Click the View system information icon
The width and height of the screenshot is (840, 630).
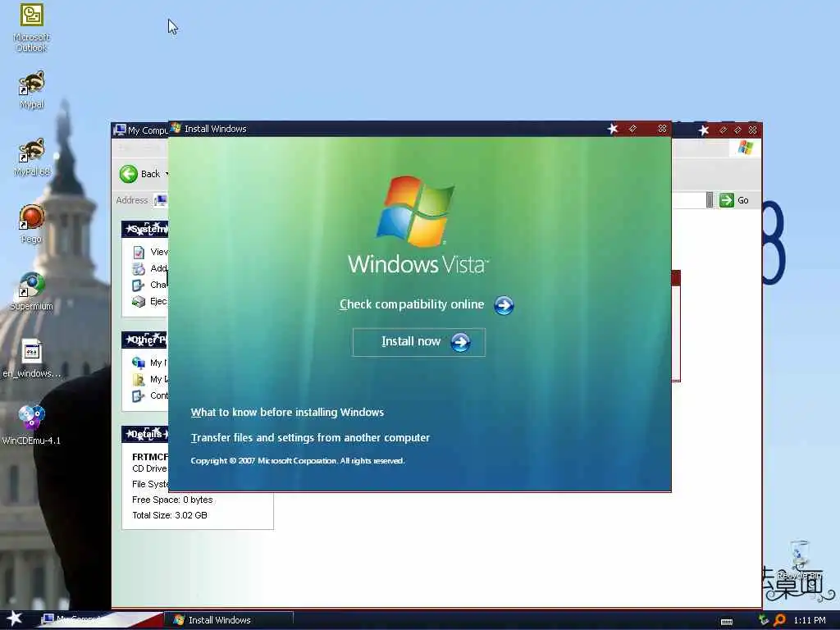tap(139, 252)
